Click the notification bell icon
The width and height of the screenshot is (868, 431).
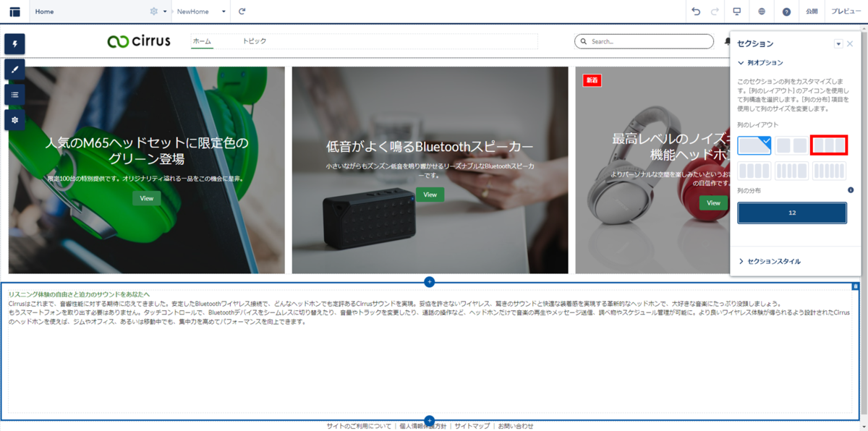pyautogui.click(x=727, y=41)
